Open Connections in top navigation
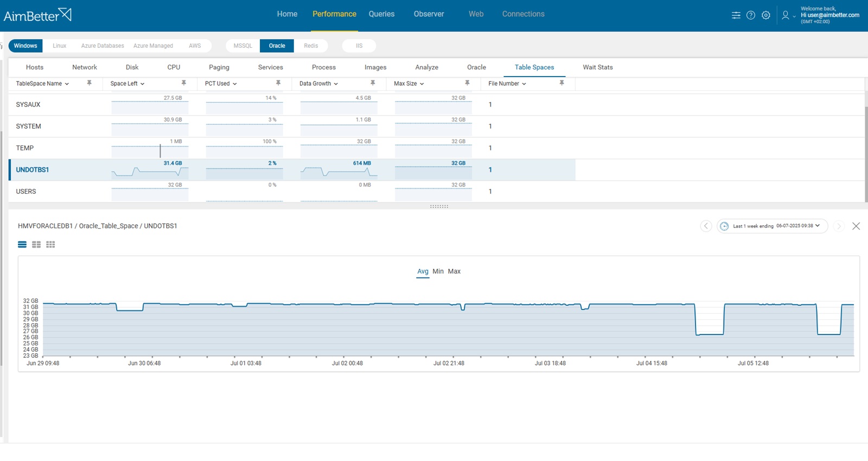Viewport: 868px width, 461px height. 523,14
